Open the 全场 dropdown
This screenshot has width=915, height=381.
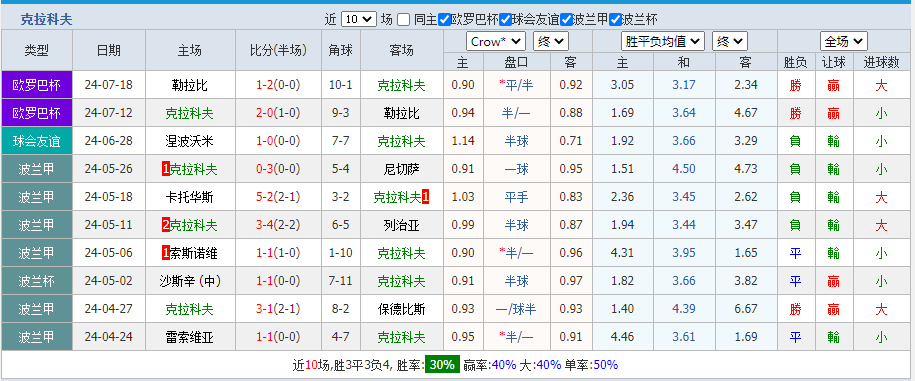844,41
